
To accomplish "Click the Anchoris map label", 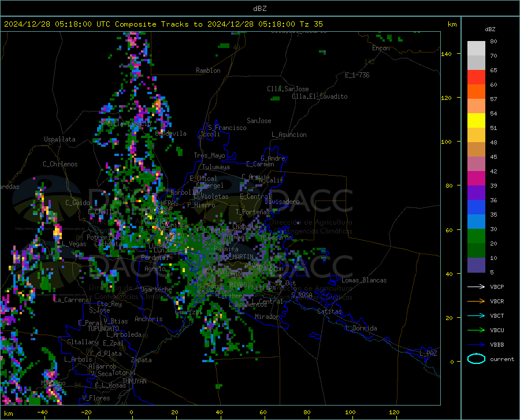I will pyautogui.click(x=148, y=319).
